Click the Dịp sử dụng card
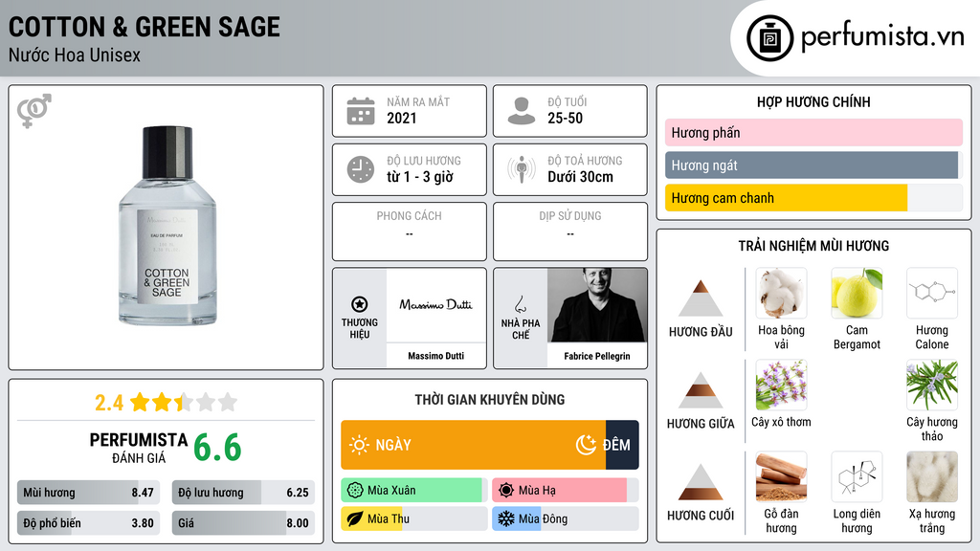Image resolution: width=980 pixels, height=551 pixels. [570, 231]
